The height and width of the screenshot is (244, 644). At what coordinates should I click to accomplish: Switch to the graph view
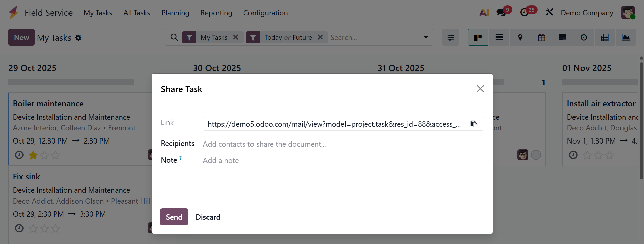(x=626, y=37)
